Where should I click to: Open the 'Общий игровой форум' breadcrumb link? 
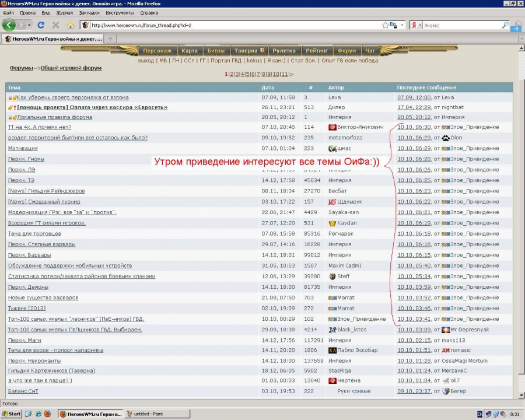click(x=71, y=68)
